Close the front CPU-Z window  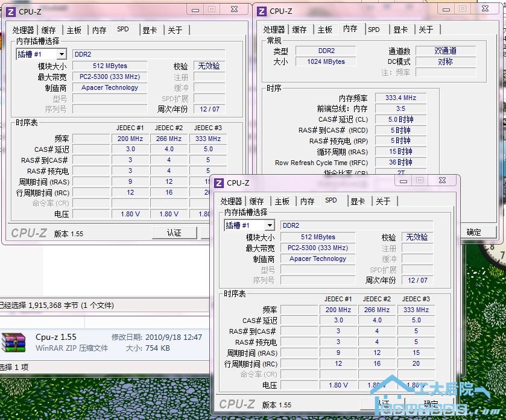pos(443,181)
